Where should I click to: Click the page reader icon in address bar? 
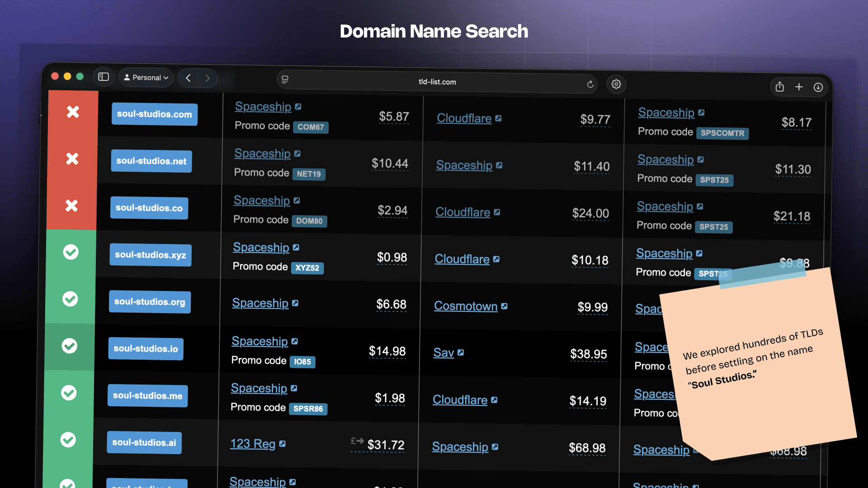click(285, 80)
